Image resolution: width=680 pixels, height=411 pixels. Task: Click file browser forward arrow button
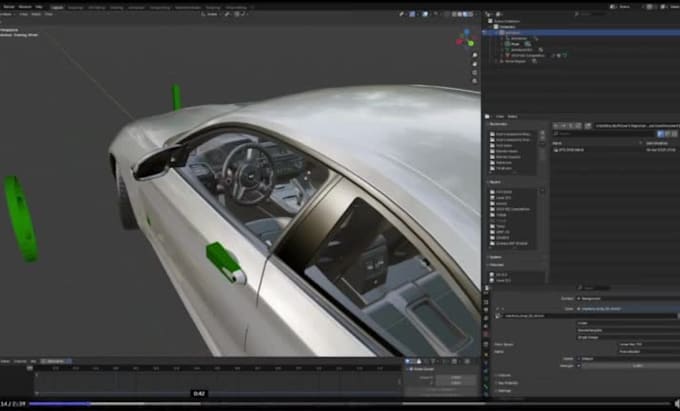tap(564, 126)
